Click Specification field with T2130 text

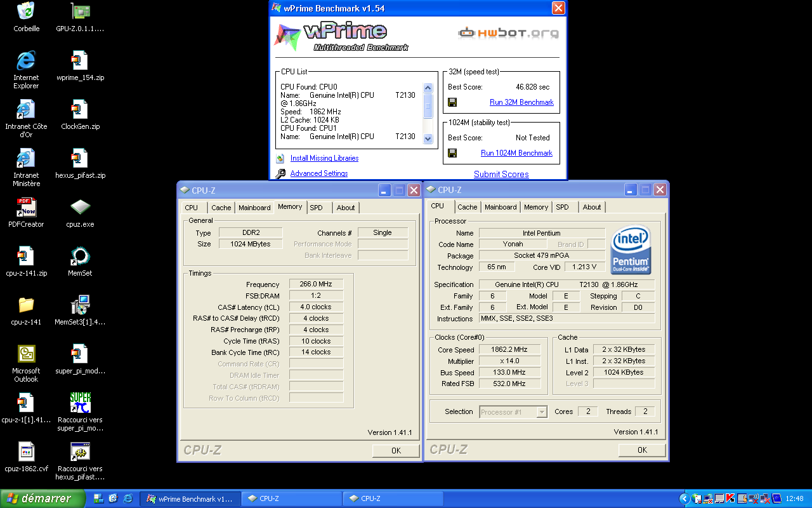(x=566, y=284)
